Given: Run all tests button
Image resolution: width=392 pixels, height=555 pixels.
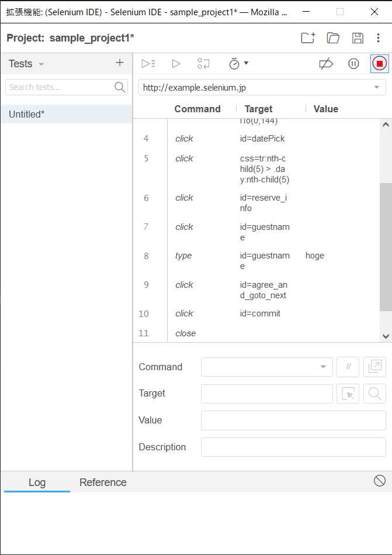Looking at the screenshot, I should pyautogui.click(x=148, y=64).
